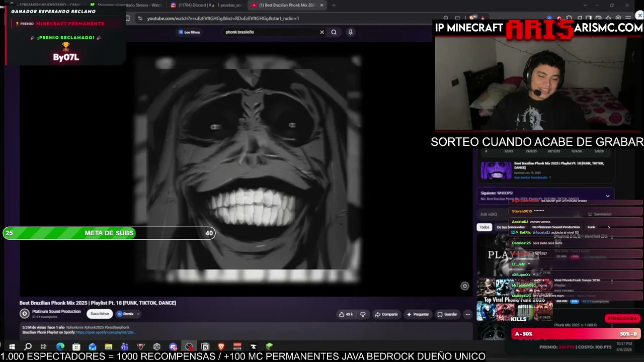This screenshot has height=362, width=644.
Task: Click the video title below the player
Action: (98, 303)
